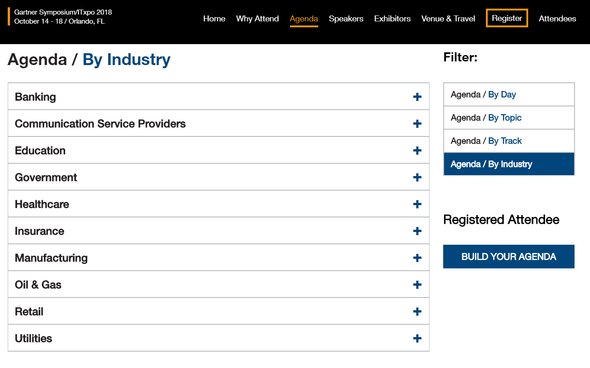Image resolution: width=590 pixels, height=368 pixels.
Task: Click the Government row label
Action: coord(46,177)
